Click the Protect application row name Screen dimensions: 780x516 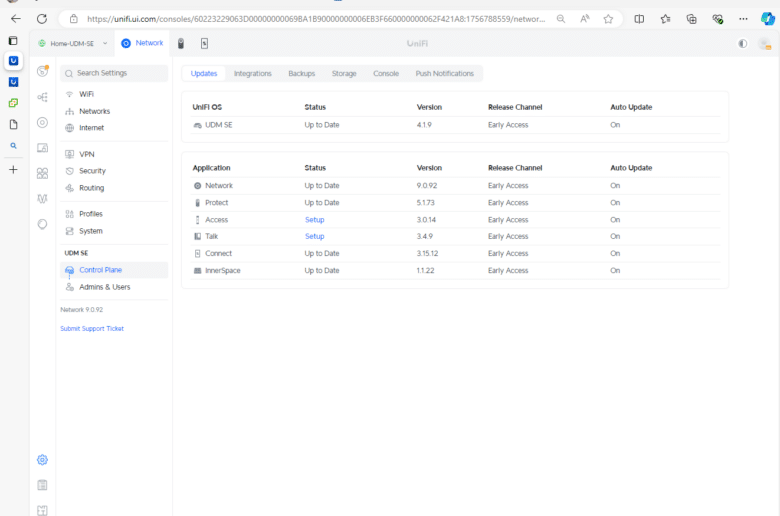216,203
